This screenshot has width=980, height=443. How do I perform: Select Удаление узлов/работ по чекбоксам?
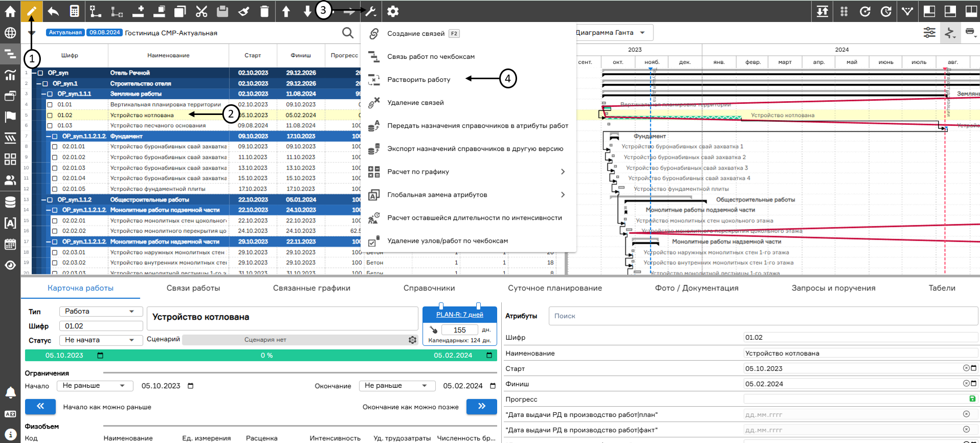468,241
